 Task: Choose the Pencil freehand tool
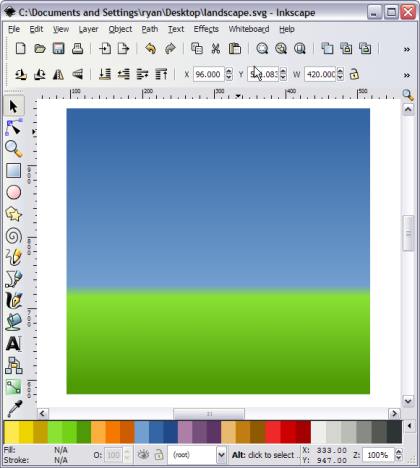coord(14,257)
